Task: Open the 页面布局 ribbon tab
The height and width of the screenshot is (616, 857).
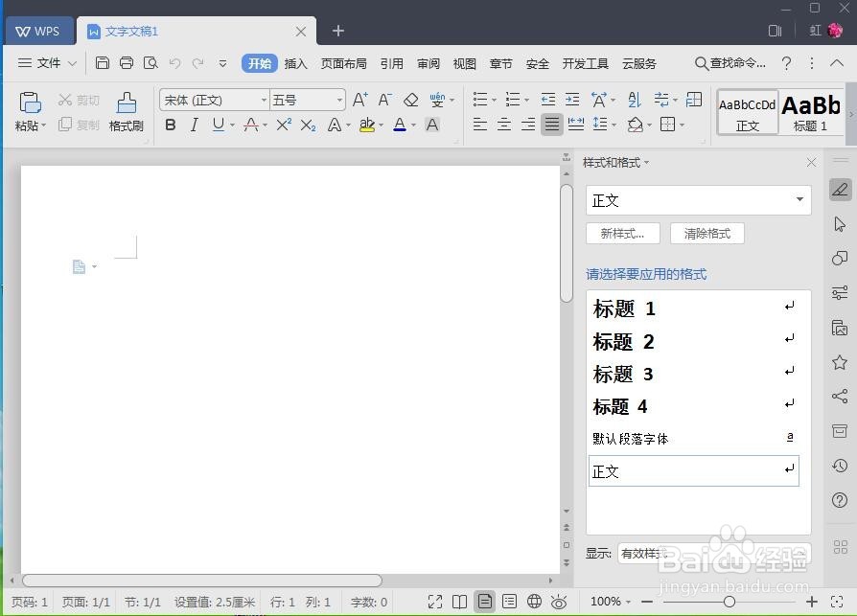Action: click(344, 63)
